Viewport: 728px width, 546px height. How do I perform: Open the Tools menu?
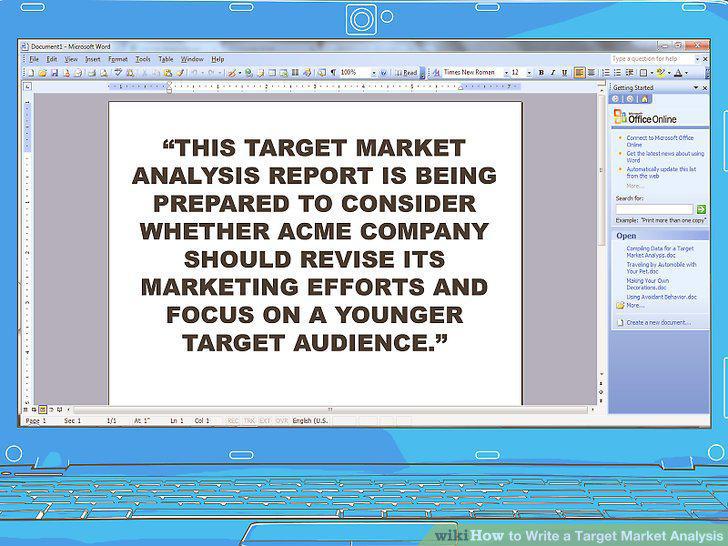143,59
